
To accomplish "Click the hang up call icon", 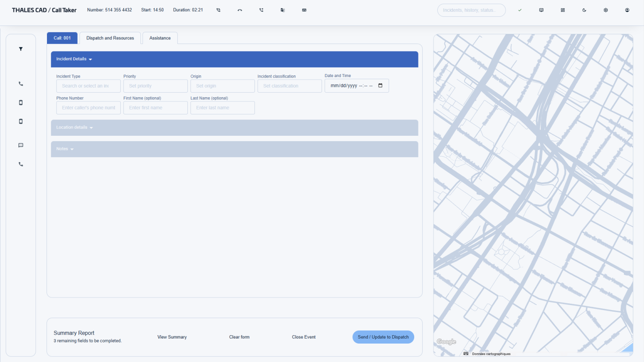I will (240, 10).
